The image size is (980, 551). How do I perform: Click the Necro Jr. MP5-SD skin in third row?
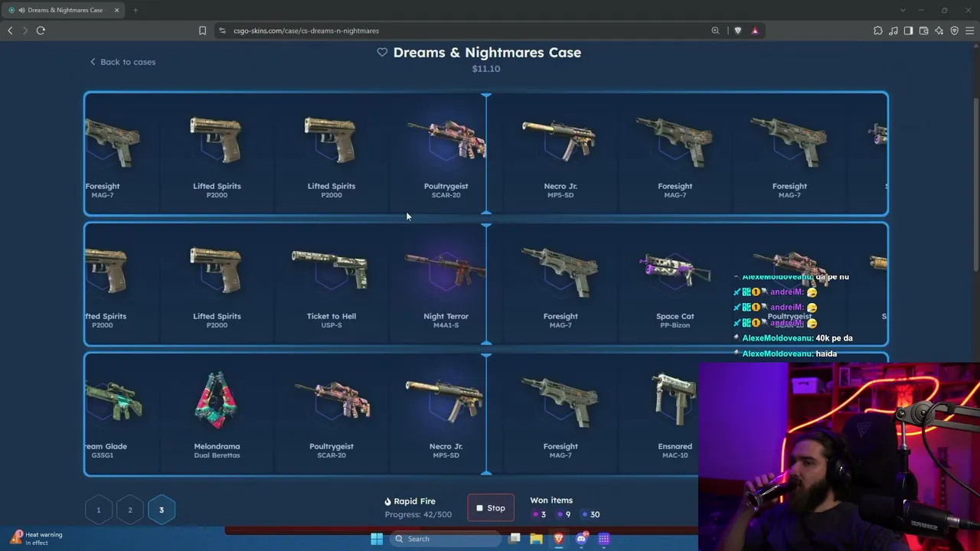[446, 416]
